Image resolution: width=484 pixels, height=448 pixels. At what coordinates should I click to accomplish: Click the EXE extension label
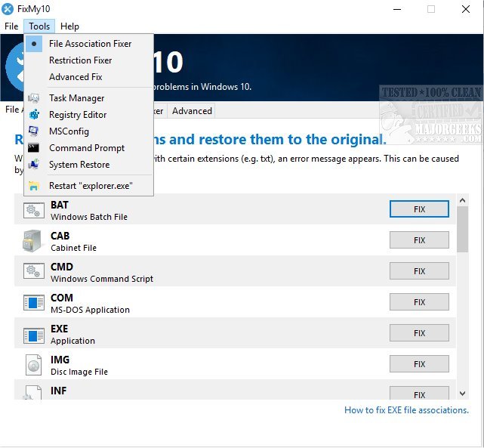pyautogui.click(x=59, y=329)
